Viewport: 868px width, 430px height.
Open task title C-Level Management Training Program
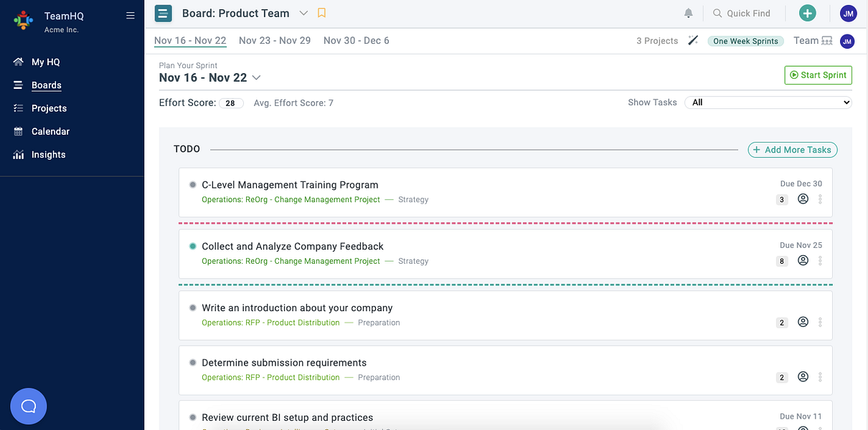[290, 185]
